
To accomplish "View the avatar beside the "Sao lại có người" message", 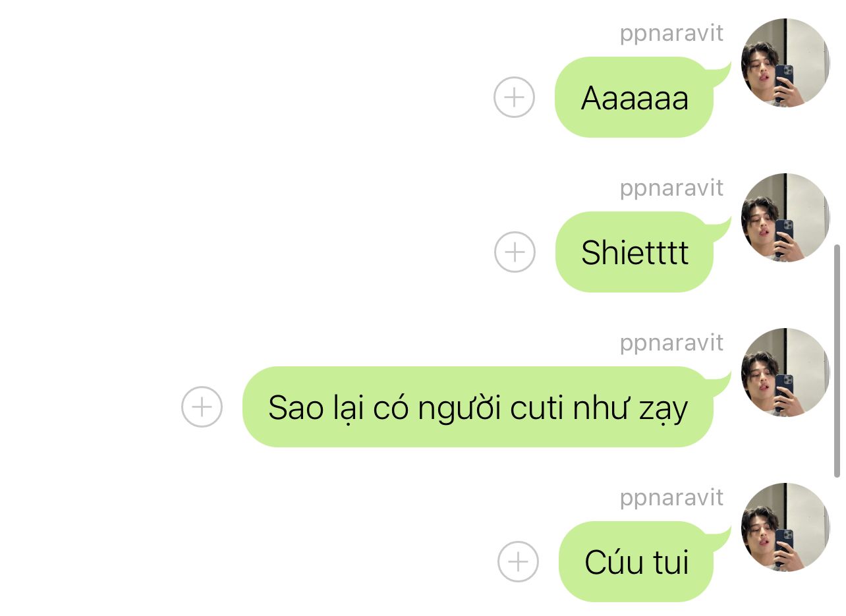I will (x=785, y=372).
